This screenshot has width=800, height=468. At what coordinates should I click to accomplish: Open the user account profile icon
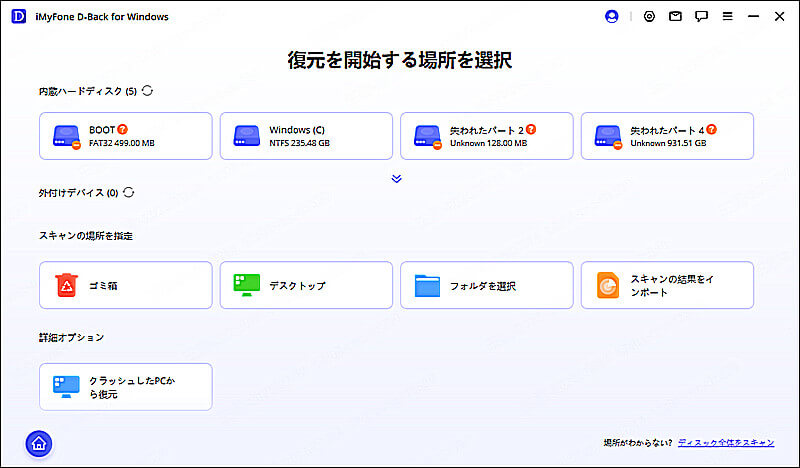coord(613,17)
